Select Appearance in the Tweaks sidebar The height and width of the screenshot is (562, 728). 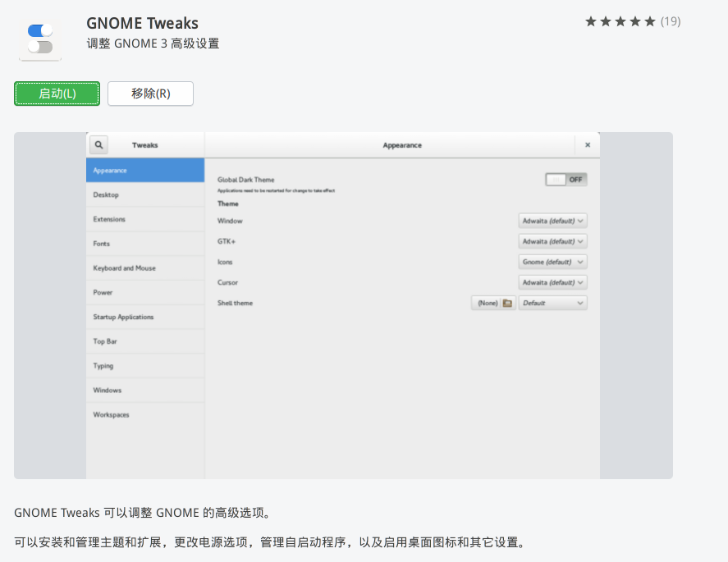click(x=144, y=171)
